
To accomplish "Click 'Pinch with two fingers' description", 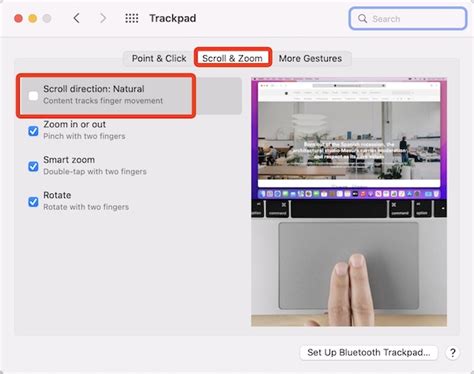I will [x=84, y=136].
